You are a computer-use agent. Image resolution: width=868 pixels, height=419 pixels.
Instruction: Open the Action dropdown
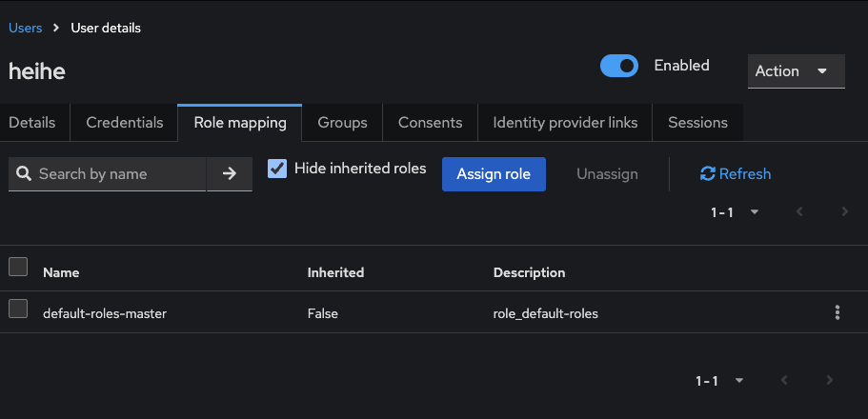[x=796, y=71]
